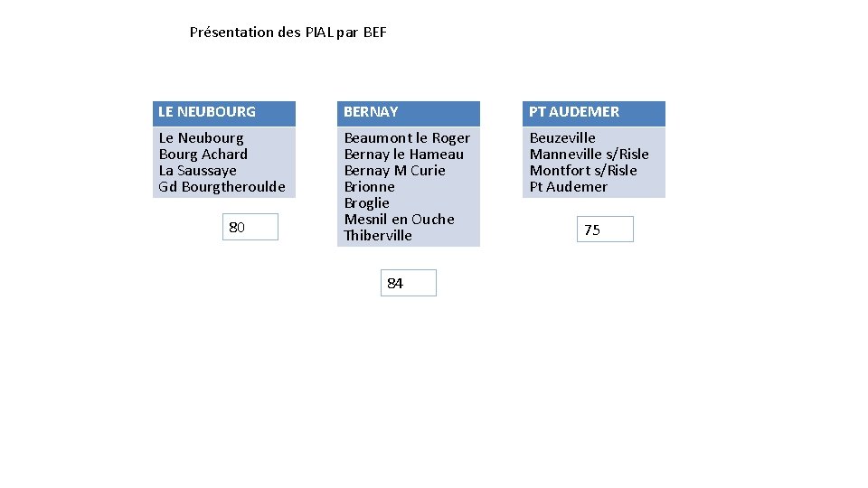This screenshot has width=868, height=488.
Task: Select the 'Beuzeville' entry
Action: coord(562,137)
